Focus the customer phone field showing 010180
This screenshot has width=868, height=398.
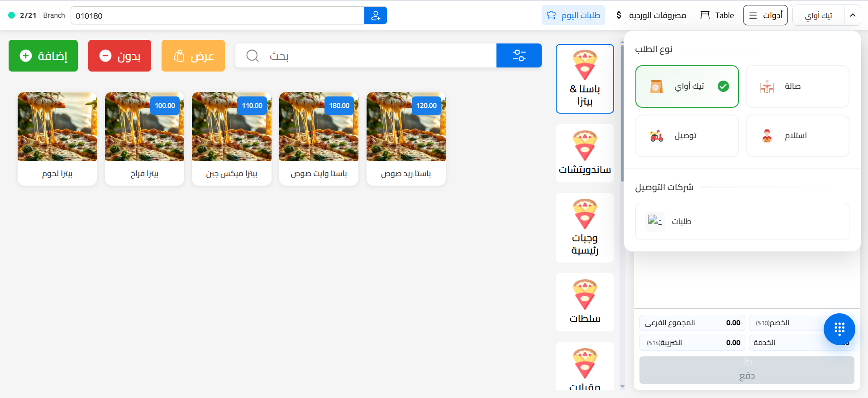[x=218, y=15]
